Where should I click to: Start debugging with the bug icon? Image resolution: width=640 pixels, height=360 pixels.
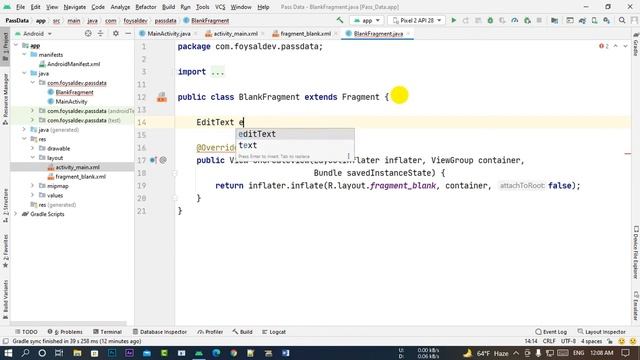point(490,20)
